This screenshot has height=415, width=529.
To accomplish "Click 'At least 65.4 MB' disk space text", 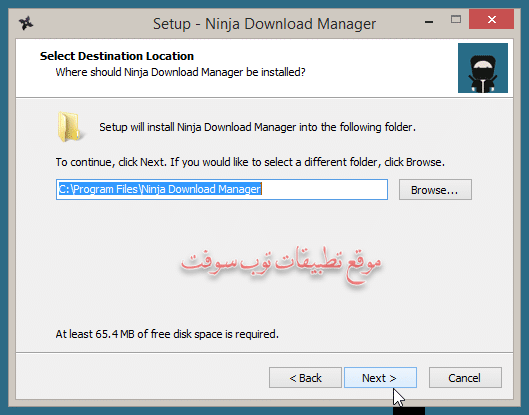I will [x=167, y=334].
